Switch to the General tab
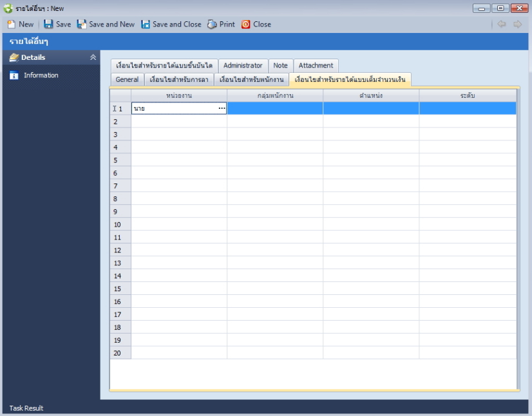The height and width of the screenshot is (416, 532). 128,79
